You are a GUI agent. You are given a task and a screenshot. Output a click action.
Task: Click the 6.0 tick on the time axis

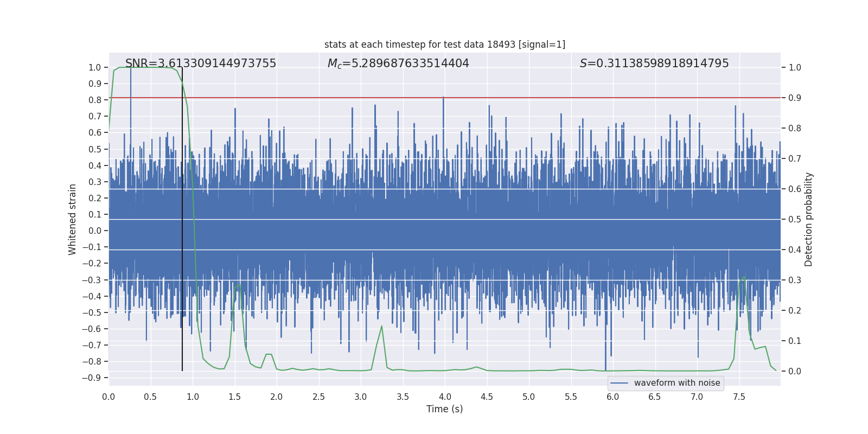613,397
